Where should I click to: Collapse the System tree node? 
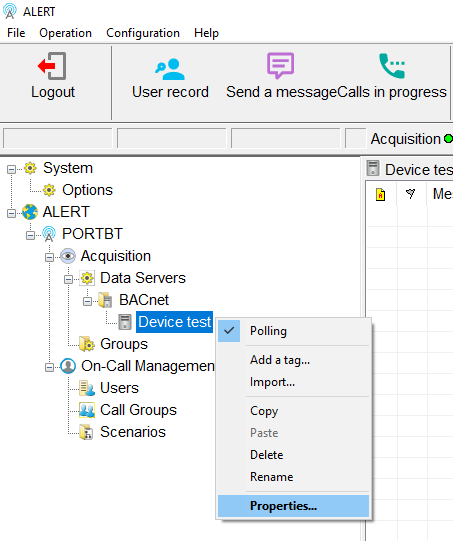[x=11, y=169]
